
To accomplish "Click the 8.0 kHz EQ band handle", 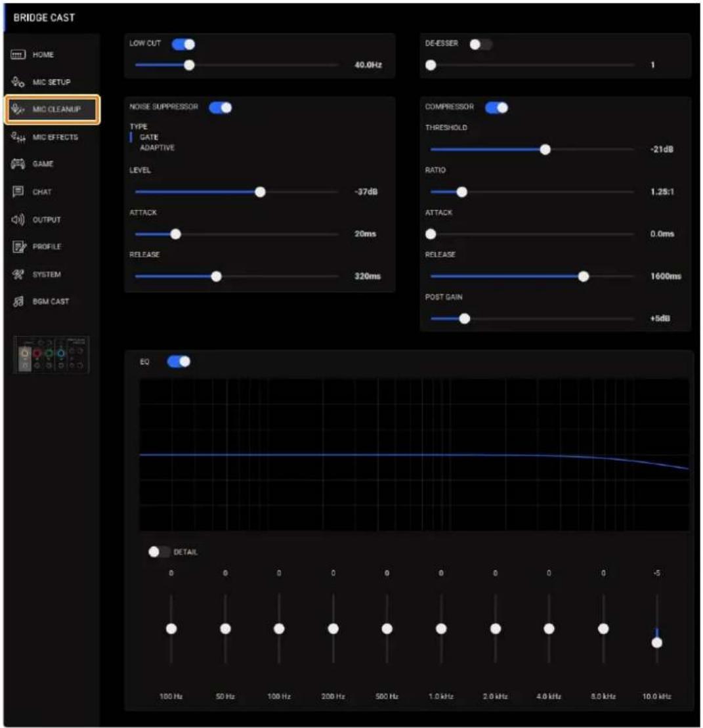I will coord(604,629).
